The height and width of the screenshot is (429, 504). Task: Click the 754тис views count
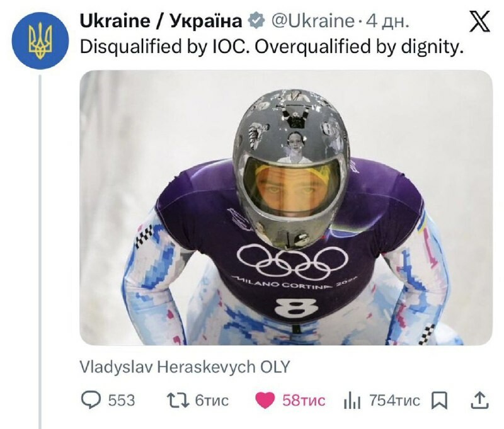(x=395, y=400)
